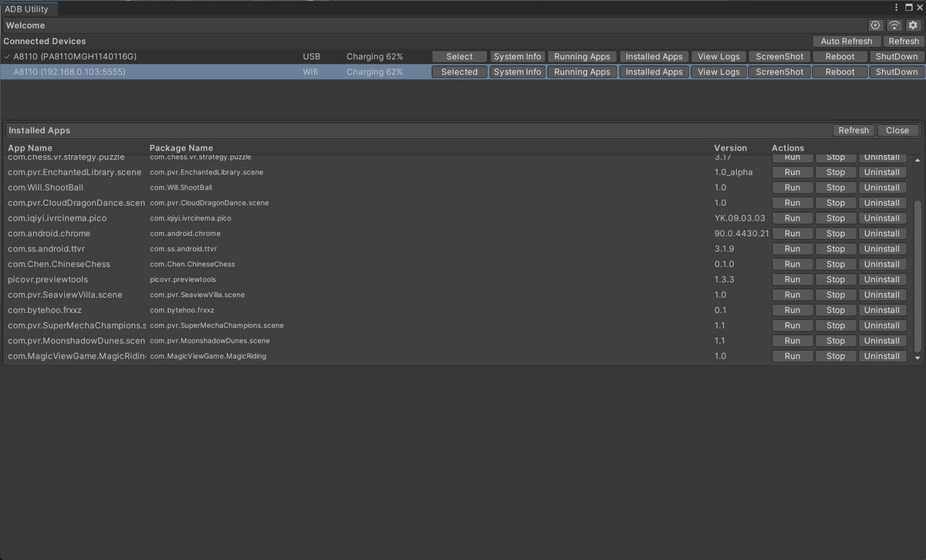Show Installed Apps for the Wifi device
Image resolution: width=926 pixels, height=560 pixels.
[654, 72]
